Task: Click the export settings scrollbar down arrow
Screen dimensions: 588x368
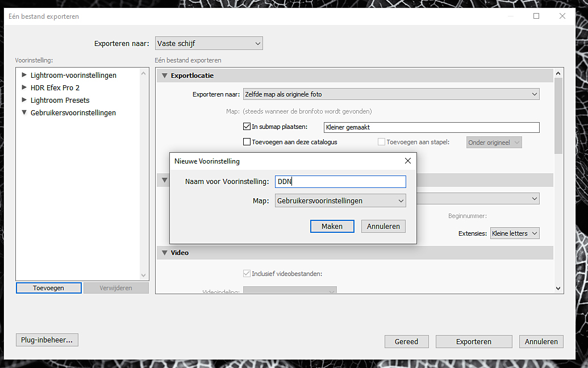Action: coord(558,288)
